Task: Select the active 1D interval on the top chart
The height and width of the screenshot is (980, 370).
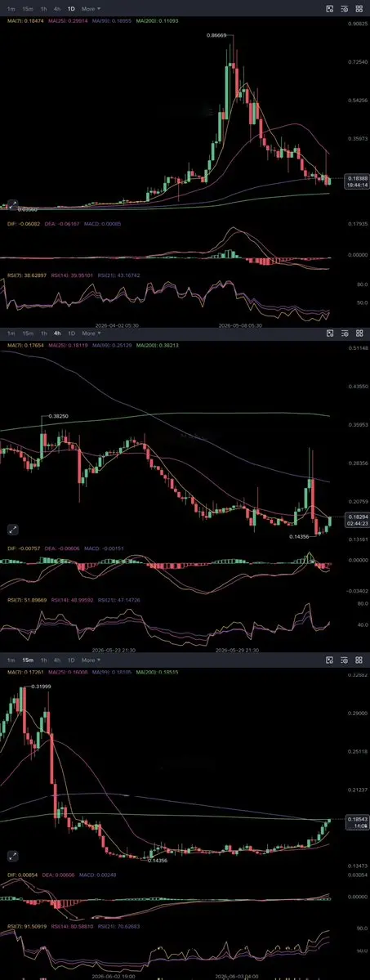Action: [71, 9]
